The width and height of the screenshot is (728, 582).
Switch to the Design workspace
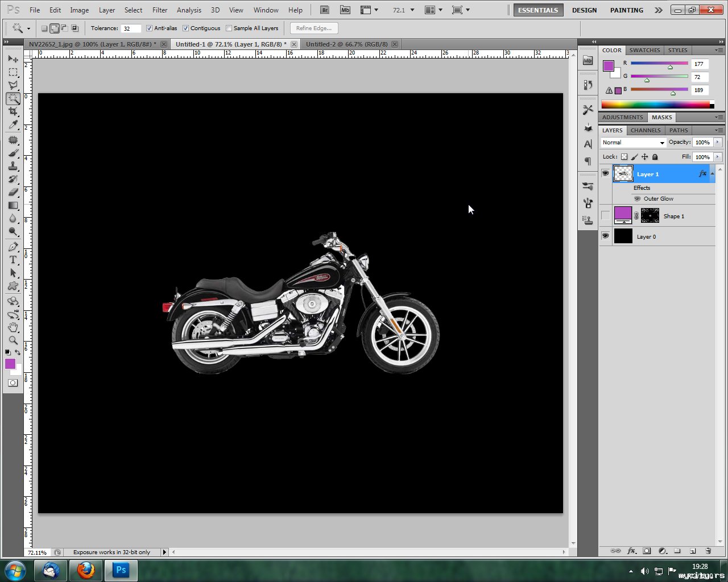click(584, 10)
